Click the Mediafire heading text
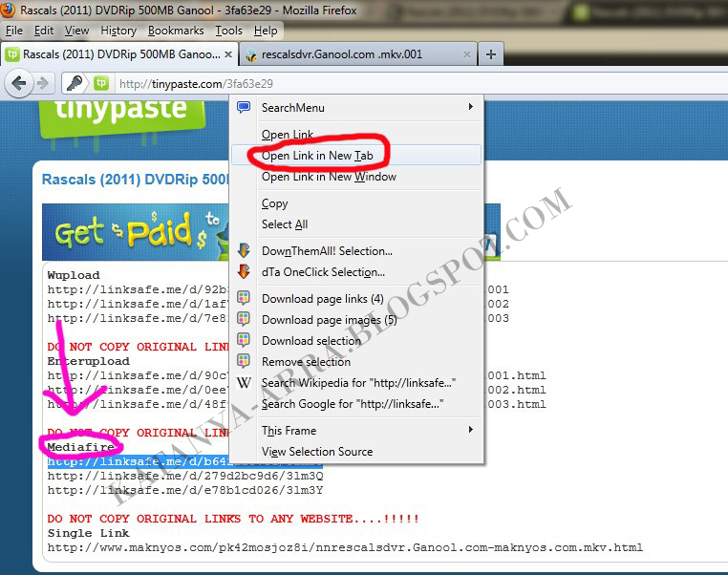Viewport: 728px width, 575px height. pos(81,447)
